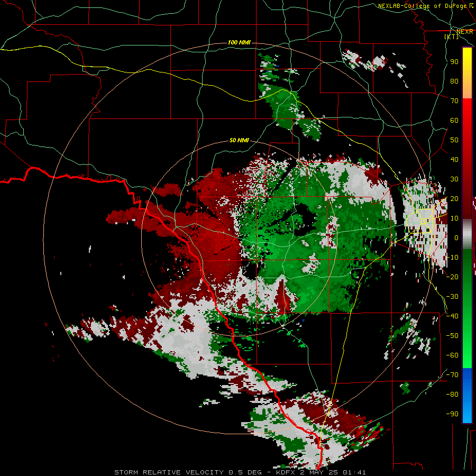The image size is (476, 476).
Task: Click the 50 NMI range ring label
Action: click(x=239, y=140)
